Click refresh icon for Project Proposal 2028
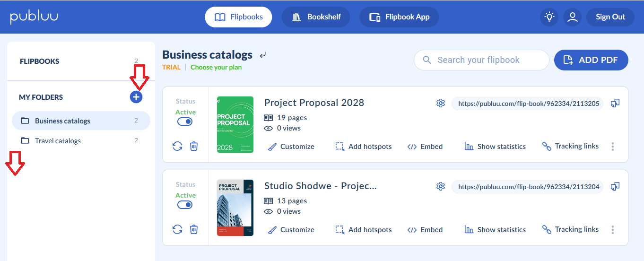 pos(177,146)
